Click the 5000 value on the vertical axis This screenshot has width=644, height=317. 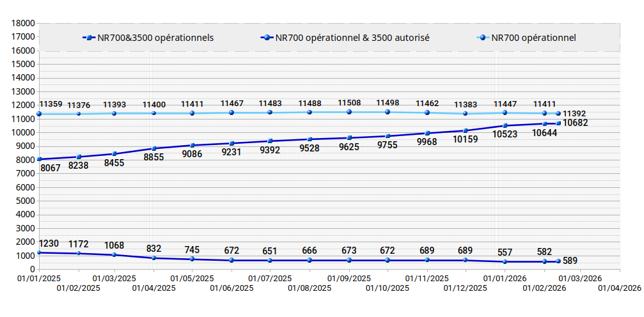(x=26, y=201)
